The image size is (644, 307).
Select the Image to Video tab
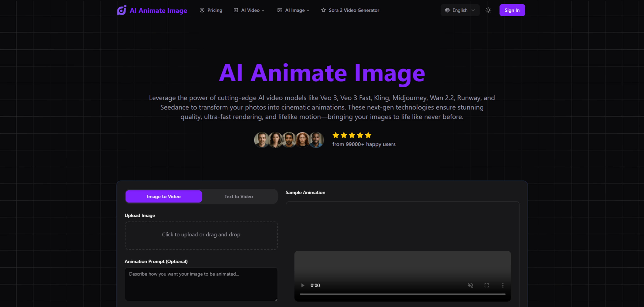click(164, 197)
